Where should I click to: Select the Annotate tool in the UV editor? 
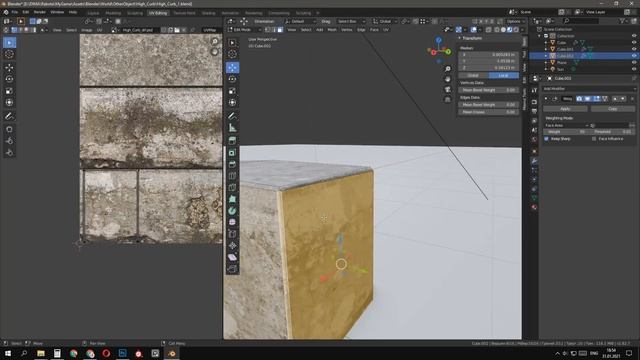9,116
